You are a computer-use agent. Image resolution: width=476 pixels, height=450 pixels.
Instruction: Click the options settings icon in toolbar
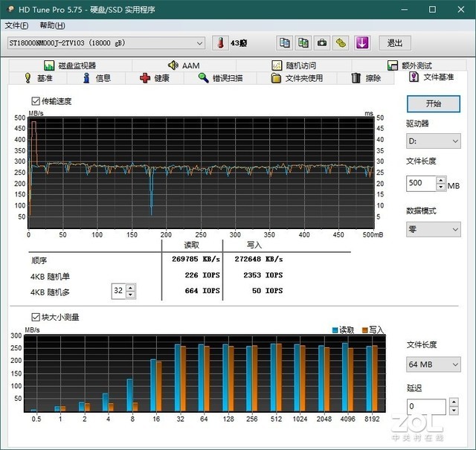point(341,43)
